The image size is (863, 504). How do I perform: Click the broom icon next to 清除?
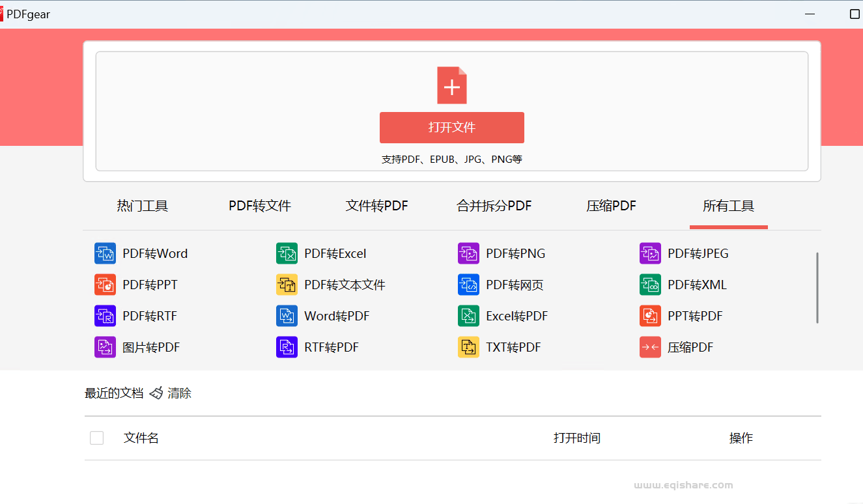[156, 393]
